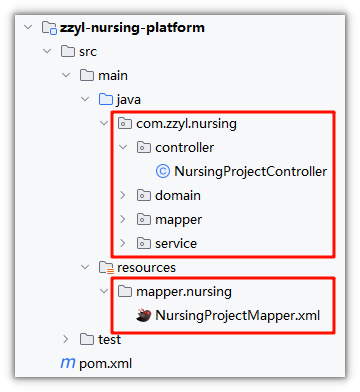The width and height of the screenshot is (360, 392).
Task: Select the main label
Action: [113, 76]
